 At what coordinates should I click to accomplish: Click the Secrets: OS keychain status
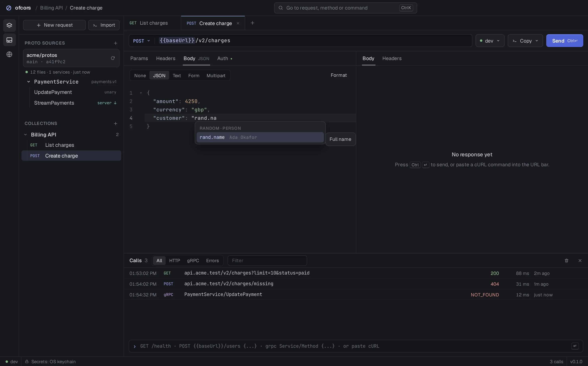[x=50, y=361]
